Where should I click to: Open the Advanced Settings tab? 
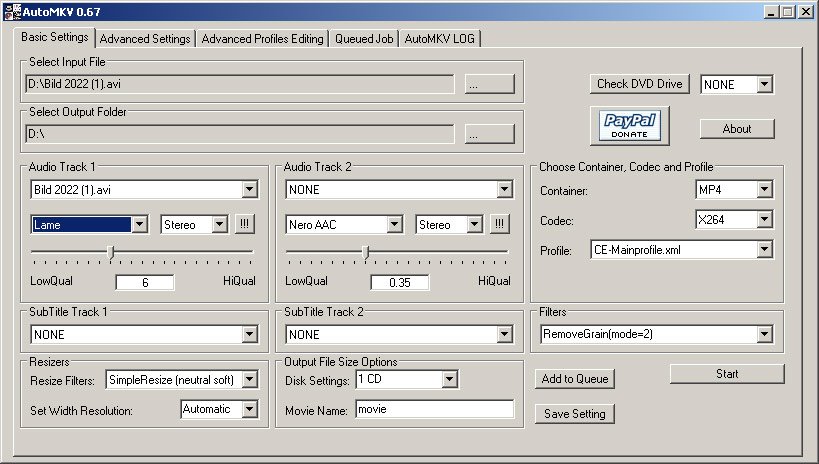pos(145,39)
